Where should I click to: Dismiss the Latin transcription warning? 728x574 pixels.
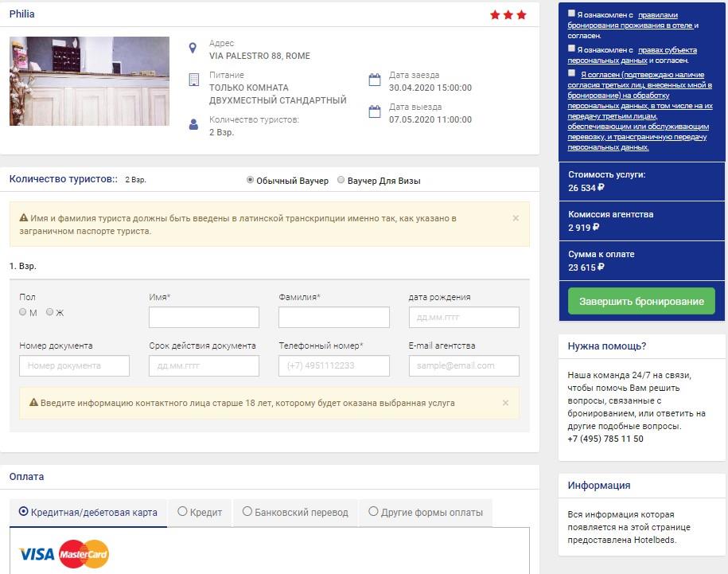516,218
